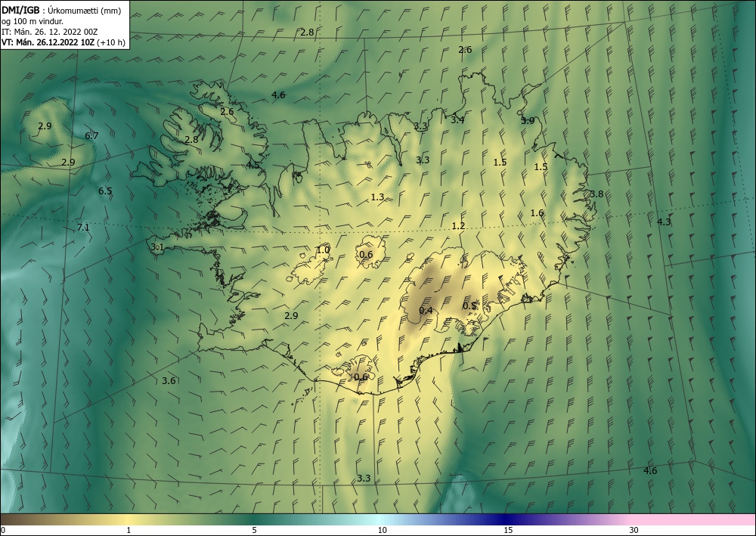This screenshot has width=756, height=536.
Task: Pick the dark navy band of the colour scale
Action: [x=505, y=519]
